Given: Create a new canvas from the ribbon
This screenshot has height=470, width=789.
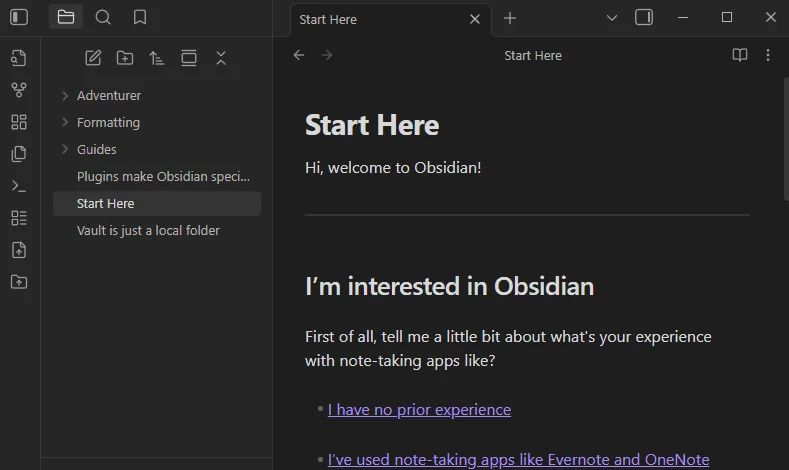Looking at the screenshot, I should [x=18, y=122].
